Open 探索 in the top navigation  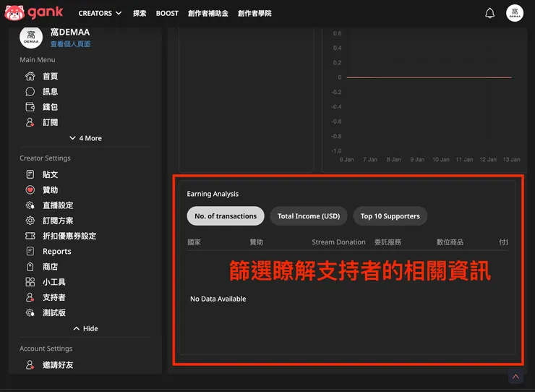(x=140, y=13)
